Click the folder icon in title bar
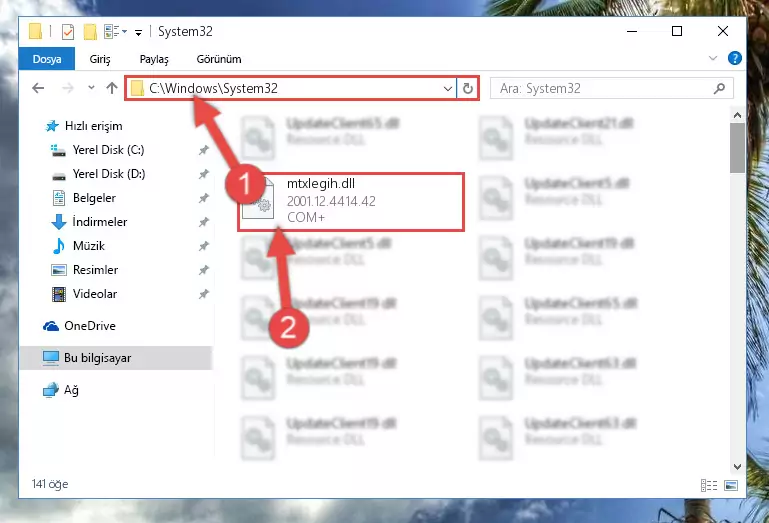The image size is (769, 523). point(35,31)
